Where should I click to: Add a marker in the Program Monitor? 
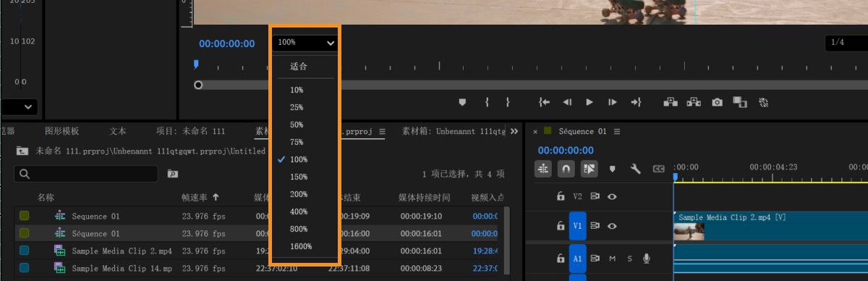(x=463, y=102)
